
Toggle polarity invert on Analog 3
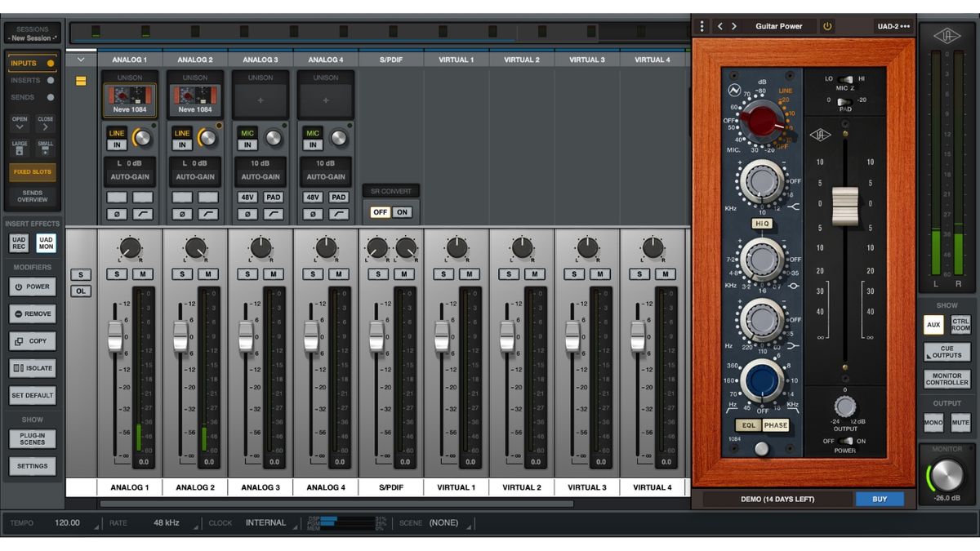click(x=247, y=214)
